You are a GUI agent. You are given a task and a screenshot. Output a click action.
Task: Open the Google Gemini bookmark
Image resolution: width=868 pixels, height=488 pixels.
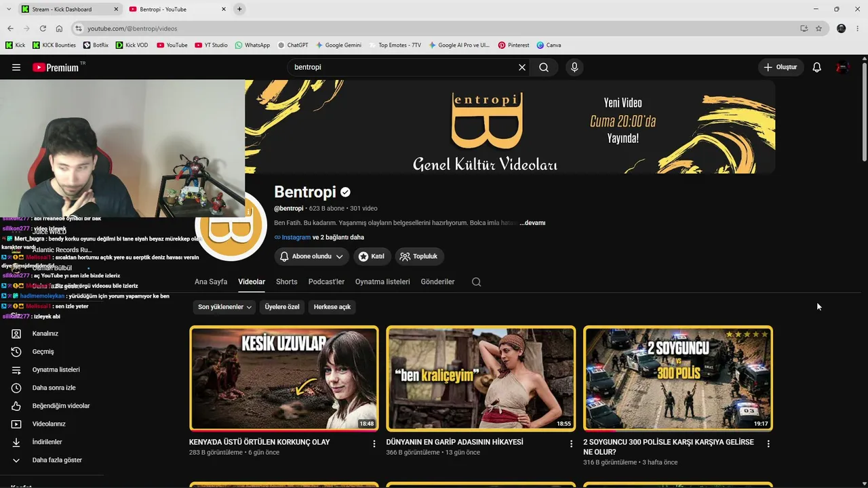pos(338,45)
